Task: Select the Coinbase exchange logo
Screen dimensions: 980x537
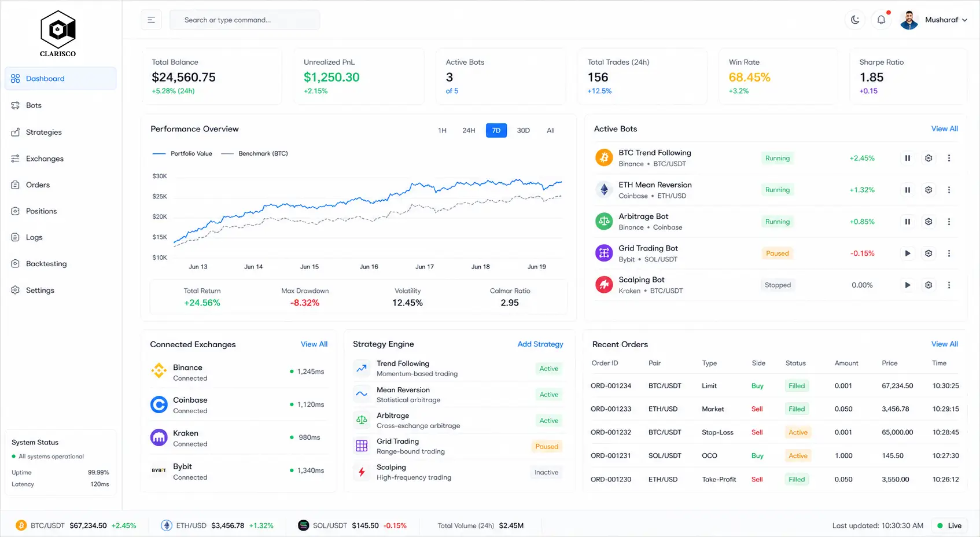Action: point(159,404)
